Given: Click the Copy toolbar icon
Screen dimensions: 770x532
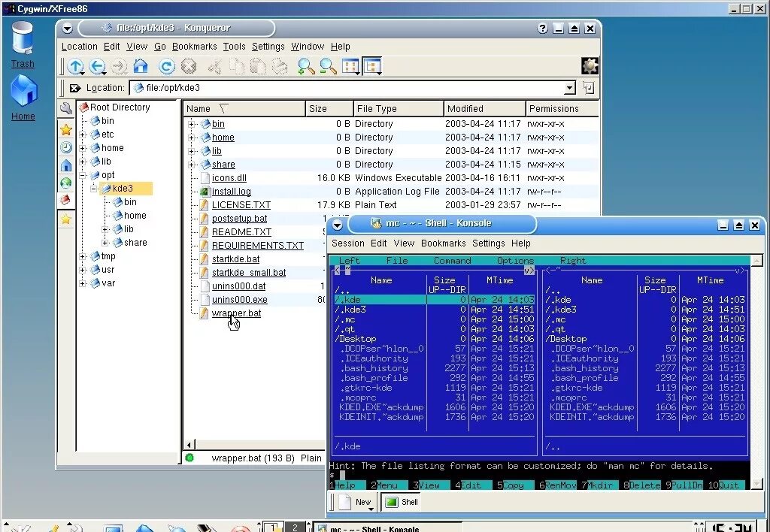Looking at the screenshot, I should click(x=237, y=66).
